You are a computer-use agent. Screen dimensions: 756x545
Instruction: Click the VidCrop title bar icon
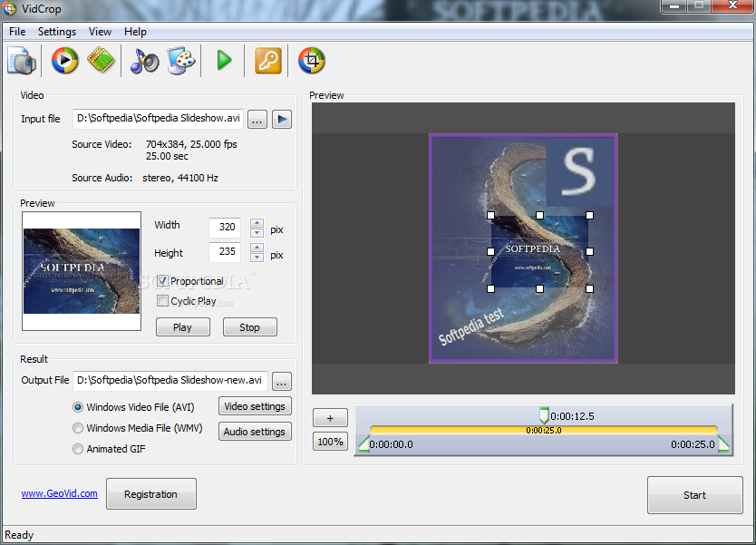coord(10,9)
